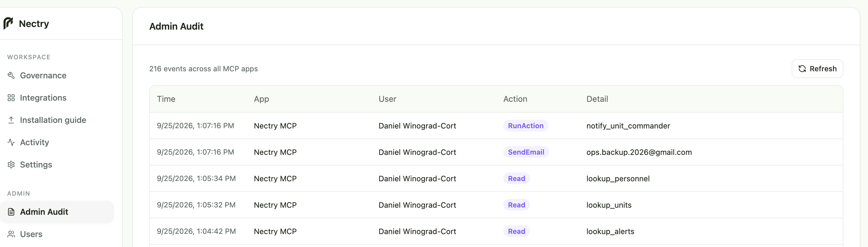Screen dimensions: 868x247
Task: Click Daniel Winograd-Cort in lookup_units row
Action: (x=417, y=205)
